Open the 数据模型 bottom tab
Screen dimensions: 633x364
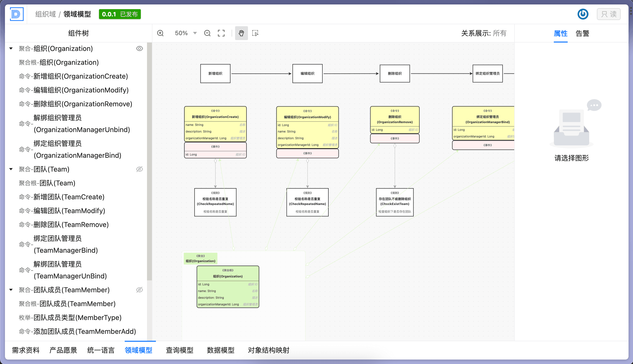pos(220,350)
